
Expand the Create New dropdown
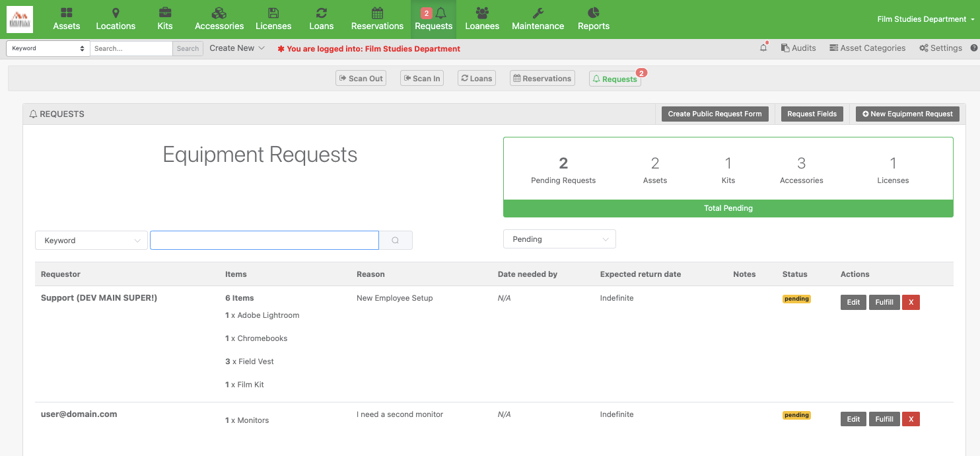pyautogui.click(x=237, y=48)
